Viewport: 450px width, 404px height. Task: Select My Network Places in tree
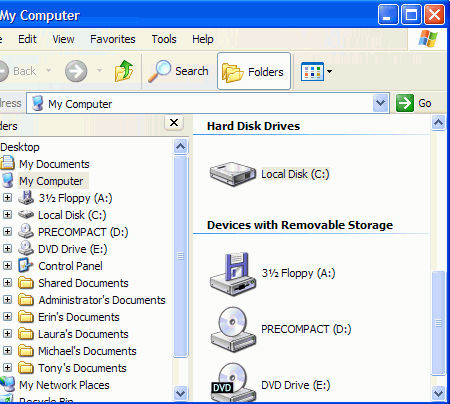64,385
